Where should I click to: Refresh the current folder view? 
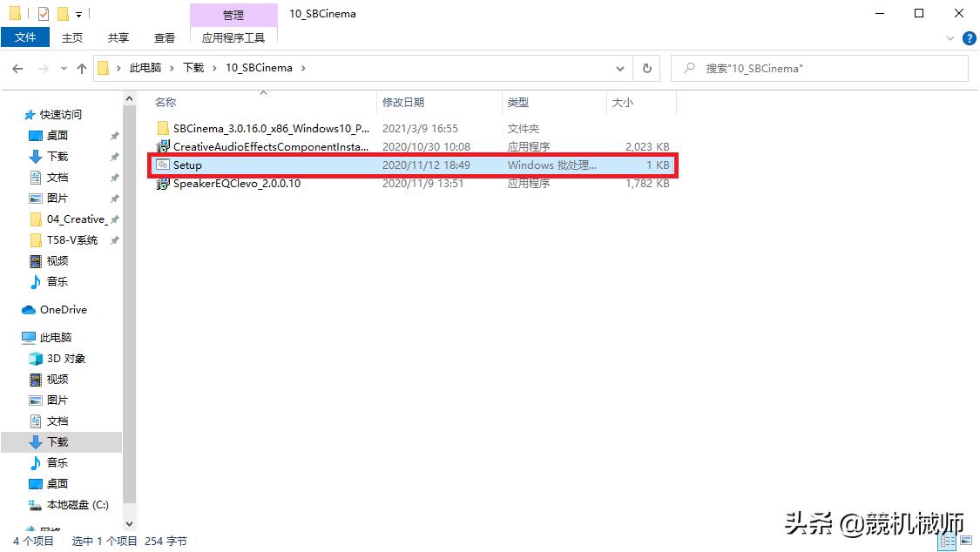[645, 68]
